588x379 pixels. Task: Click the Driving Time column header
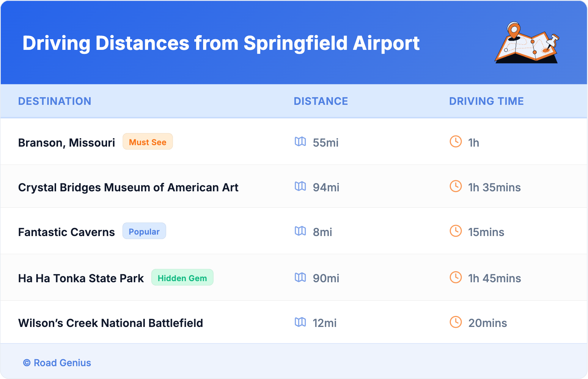(486, 101)
